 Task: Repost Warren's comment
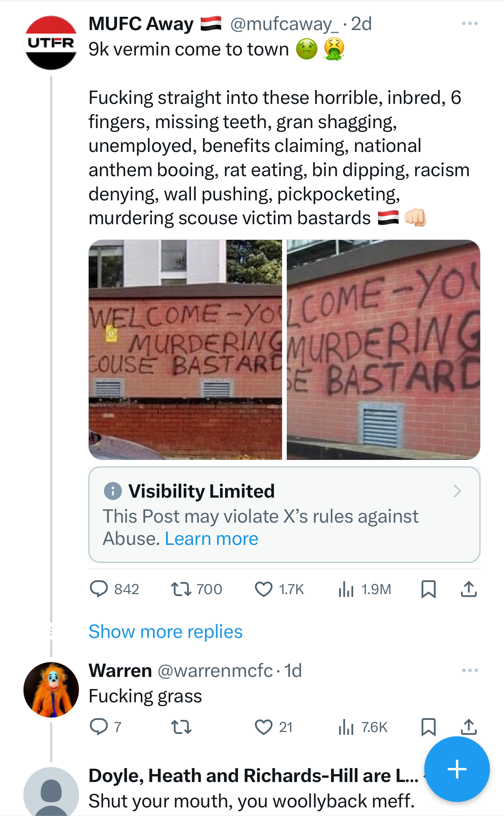[x=181, y=727]
